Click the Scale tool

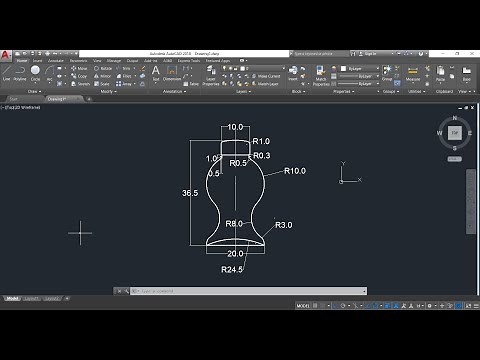click(102, 84)
